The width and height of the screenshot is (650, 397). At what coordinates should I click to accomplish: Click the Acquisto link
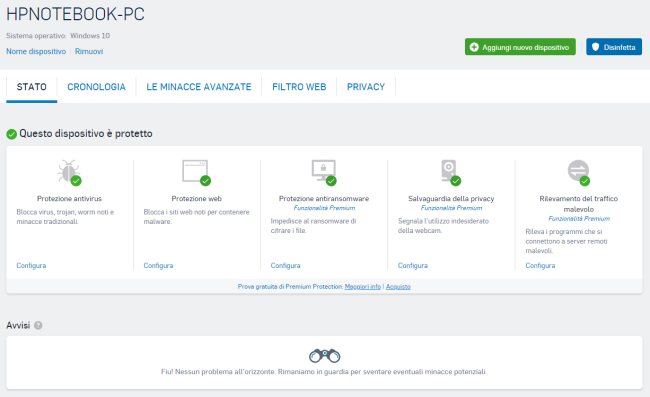[398, 286]
